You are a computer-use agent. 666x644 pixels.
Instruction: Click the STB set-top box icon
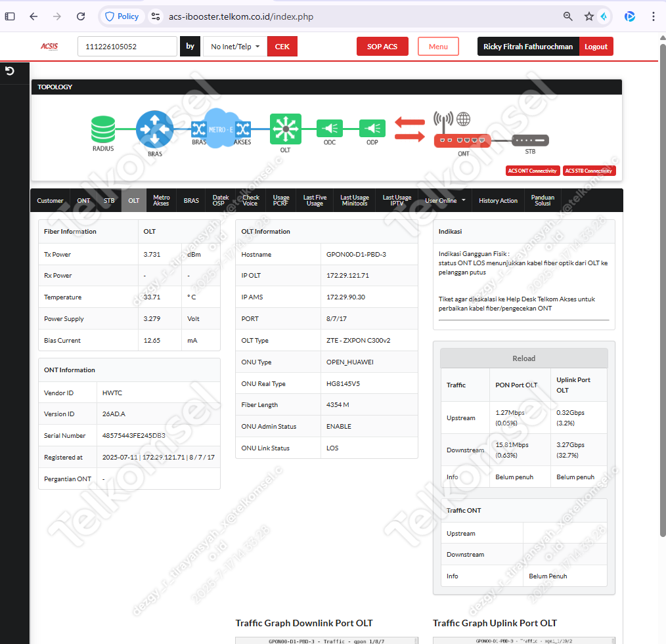point(530,140)
